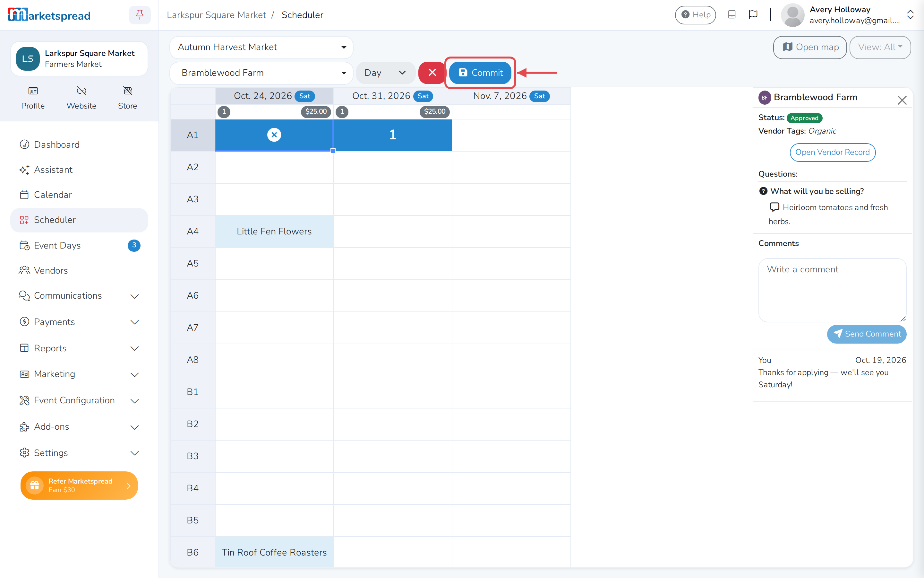924x578 pixels.
Task: Expand the Marketing section
Action: [79, 374]
